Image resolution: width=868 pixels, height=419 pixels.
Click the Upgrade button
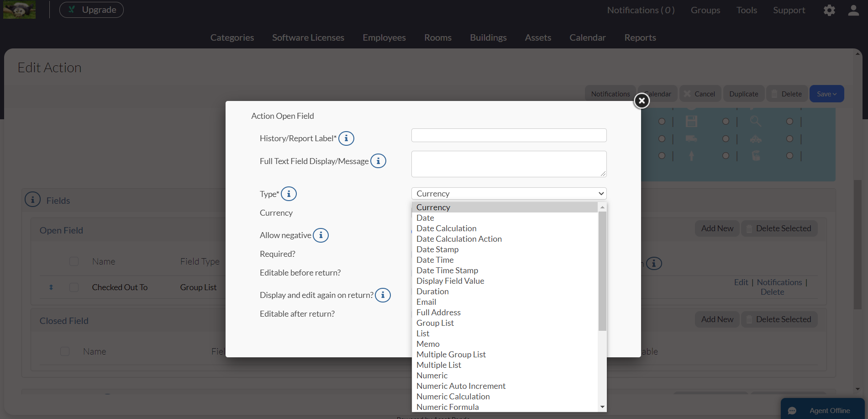[x=91, y=10]
